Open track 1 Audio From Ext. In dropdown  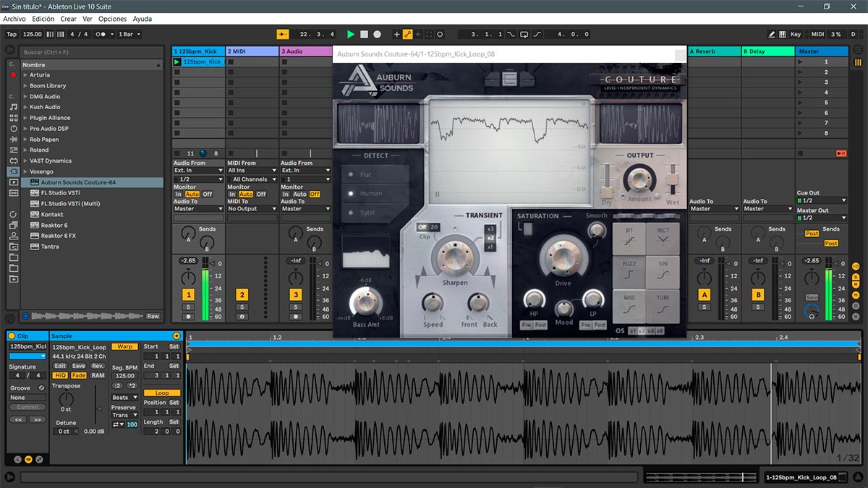199,171
